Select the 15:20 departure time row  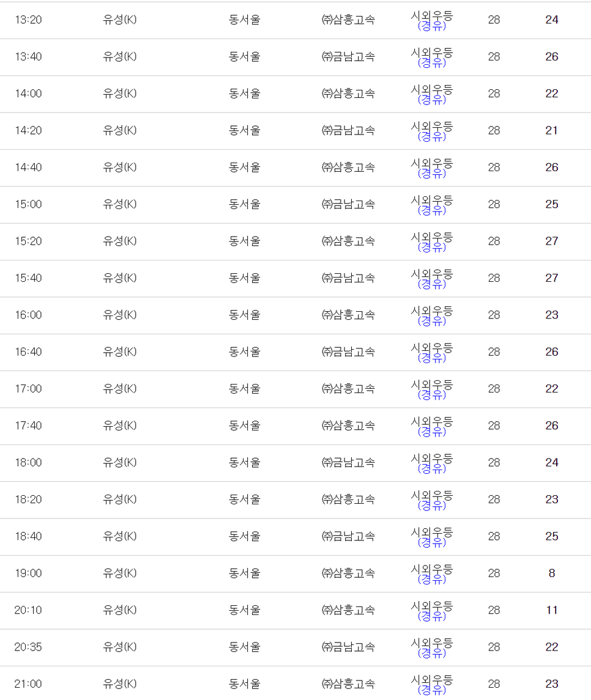tap(295, 241)
